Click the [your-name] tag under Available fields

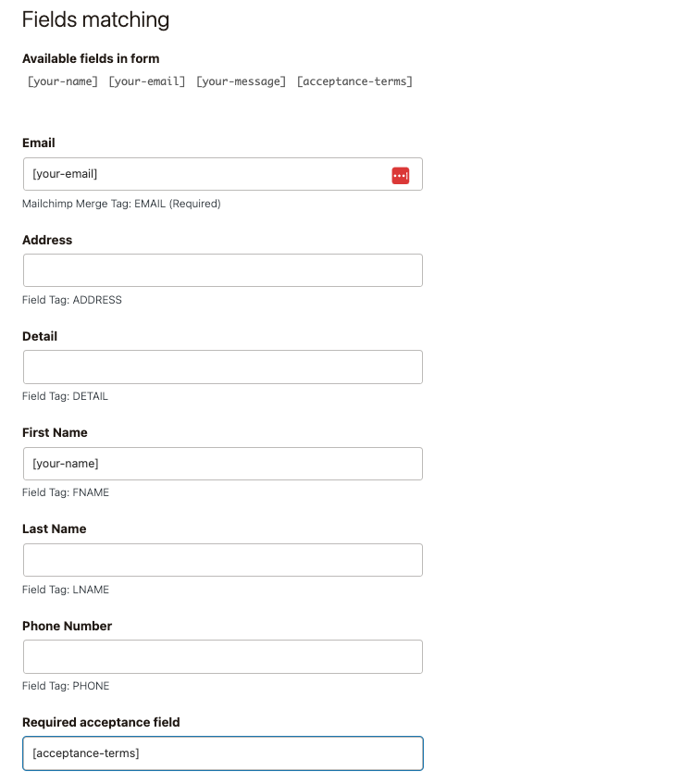63,81
